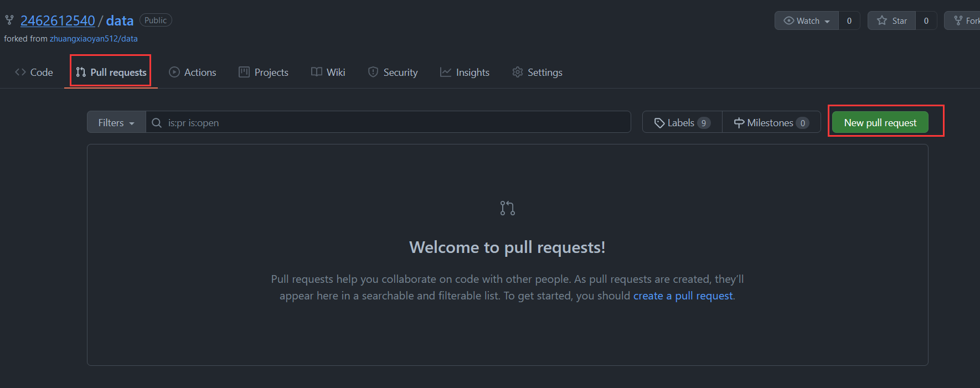Click the eye icon on the Watch button
This screenshot has height=388, width=980.
[x=789, y=20]
